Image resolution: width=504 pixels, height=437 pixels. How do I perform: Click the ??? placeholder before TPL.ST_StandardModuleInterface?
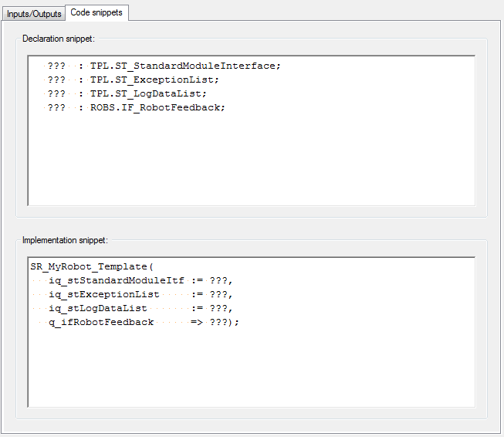[x=56, y=66]
